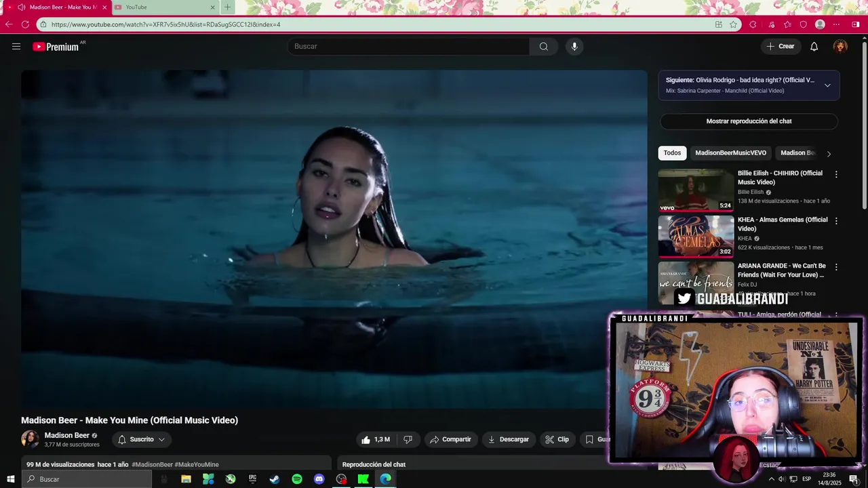Open YouTube account avatar menu
This screenshot has height=488, width=868.
coord(840,46)
